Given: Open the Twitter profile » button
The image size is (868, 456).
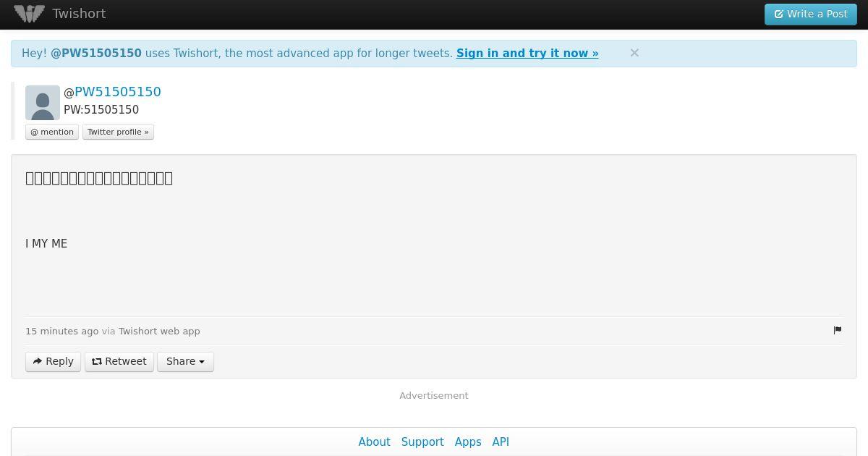Looking at the screenshot, I should [118, 132].
